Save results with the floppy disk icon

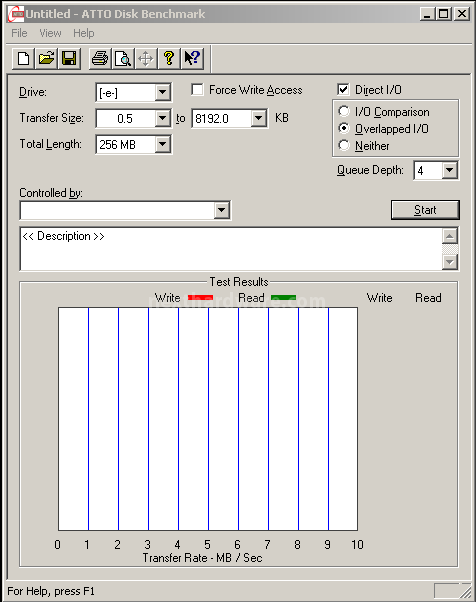[69, 59]
